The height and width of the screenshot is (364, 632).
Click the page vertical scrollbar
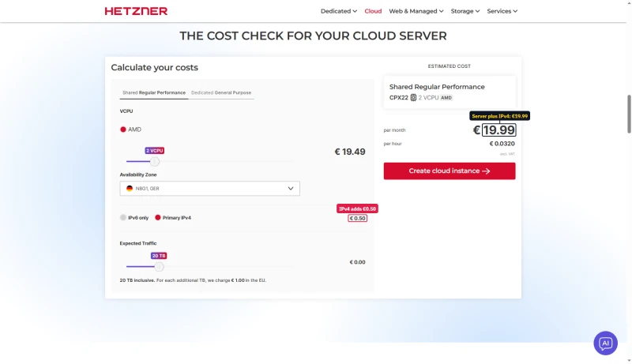(629, 114)
